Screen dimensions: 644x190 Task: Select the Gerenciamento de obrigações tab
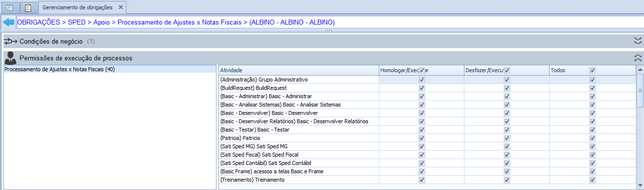(x=77, y=8)
